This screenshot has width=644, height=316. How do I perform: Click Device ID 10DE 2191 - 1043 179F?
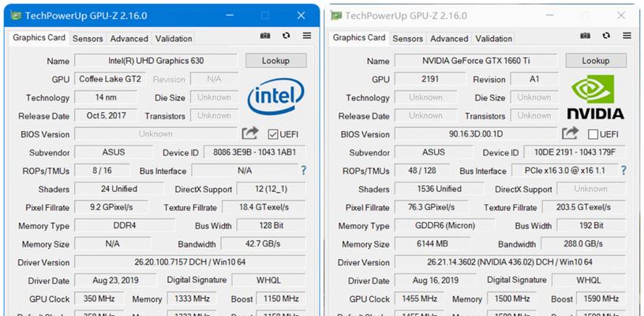[575, 152]
